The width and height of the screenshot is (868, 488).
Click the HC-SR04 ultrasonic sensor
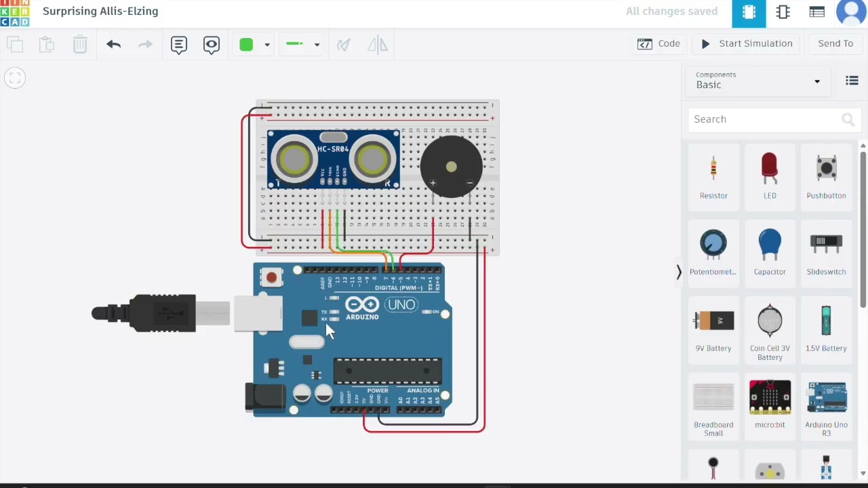click(333, 160)
